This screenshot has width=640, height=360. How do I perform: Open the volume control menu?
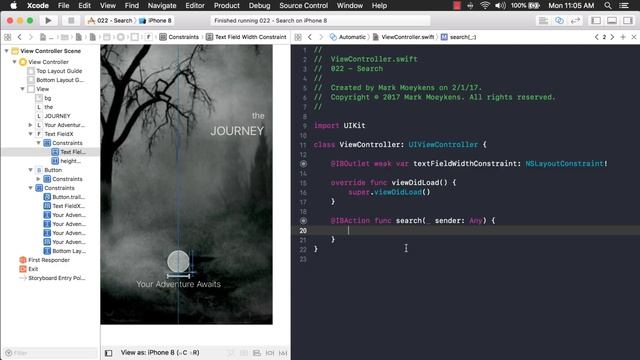click(500, 6)
